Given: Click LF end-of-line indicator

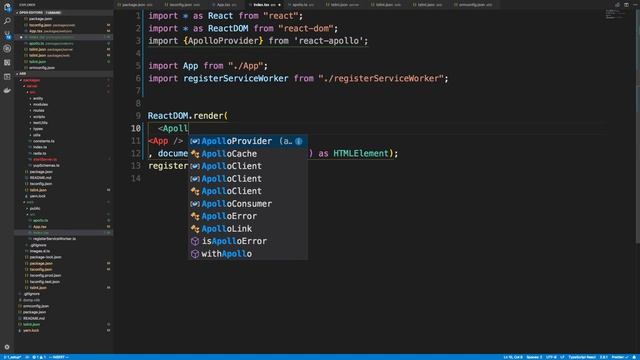Looking at the screenshot, I should coord(562,357).
